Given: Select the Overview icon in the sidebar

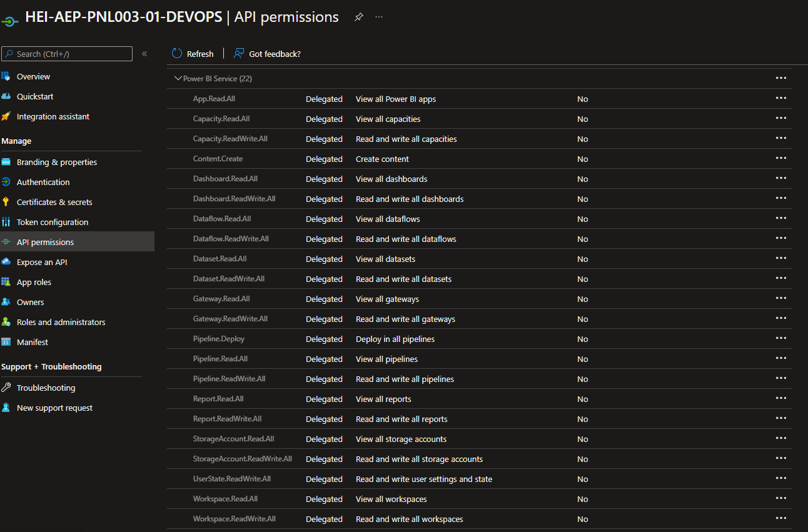Looking at the screenshot, I should click(8, 76).
